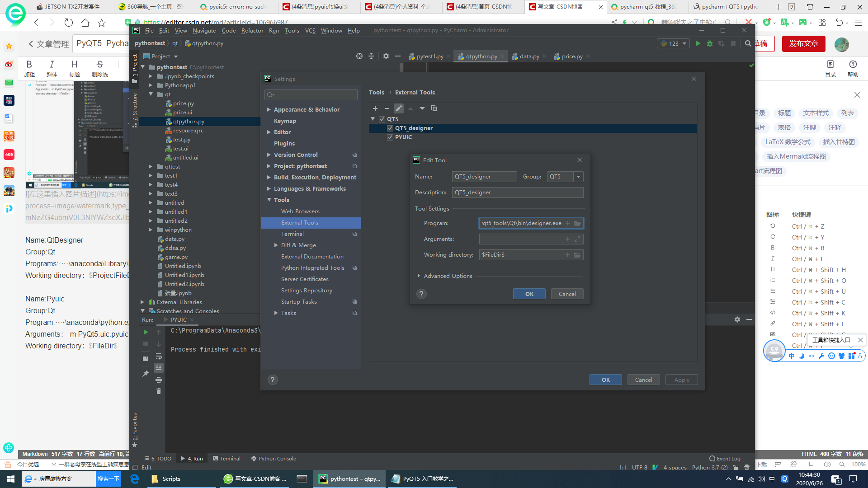The width and height of the screenshot is (868, 488).
Task: Click the browse folder icon in Program field
Action: click(x=577, y=223)
